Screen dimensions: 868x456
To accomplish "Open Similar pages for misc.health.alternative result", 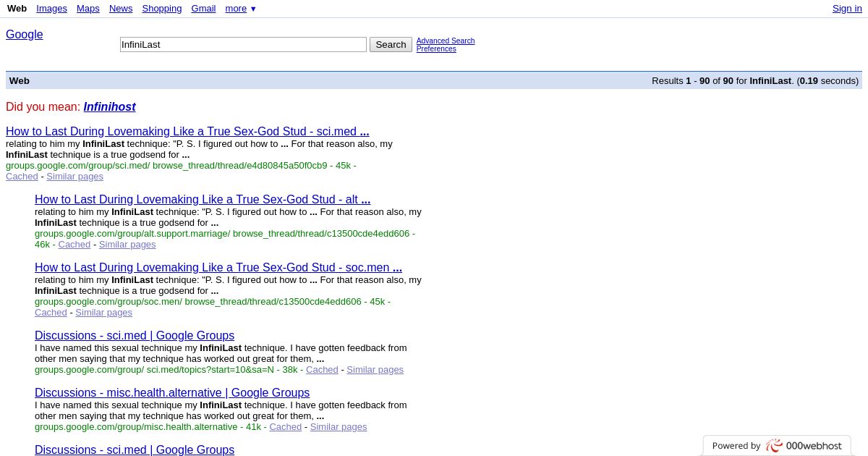I will (338, 427).
